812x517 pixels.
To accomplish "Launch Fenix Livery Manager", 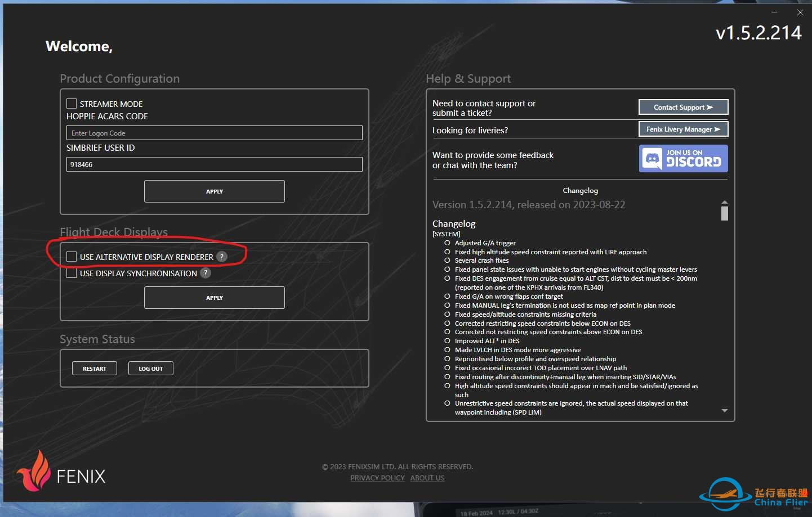I will pyautogui.click(x=683, y=129).
